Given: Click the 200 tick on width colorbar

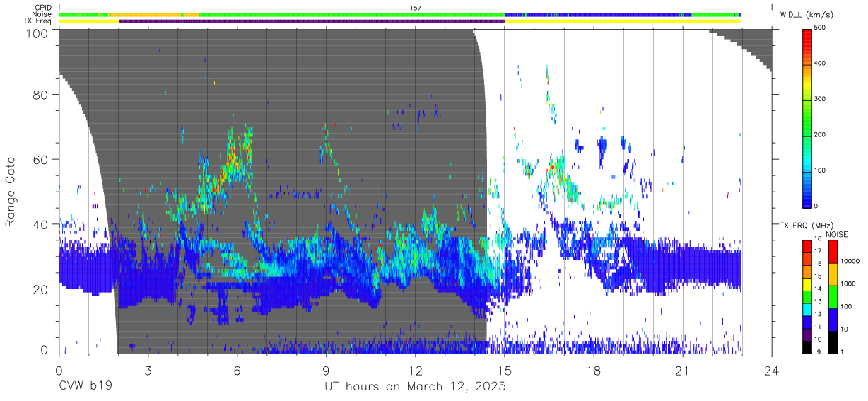Looking at the screenshot, I should [821, 135].
